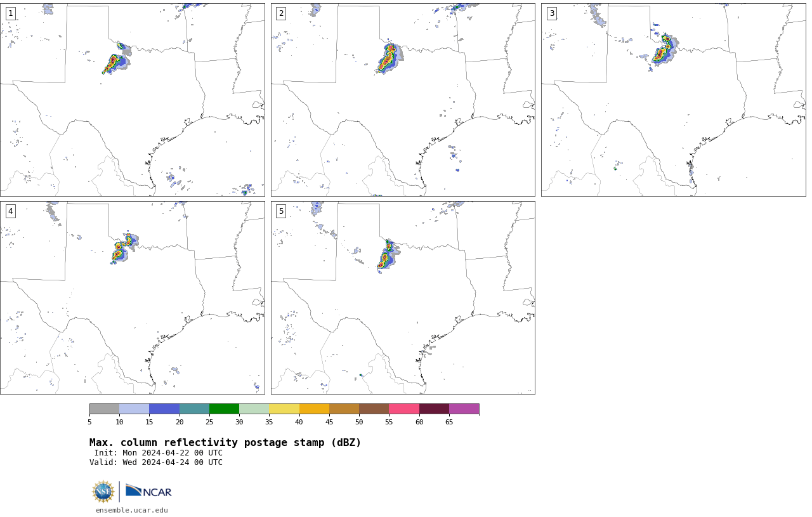Click the NSF logo icon
The height and width of the screenshot is (517, 812).
click(103, 492)
